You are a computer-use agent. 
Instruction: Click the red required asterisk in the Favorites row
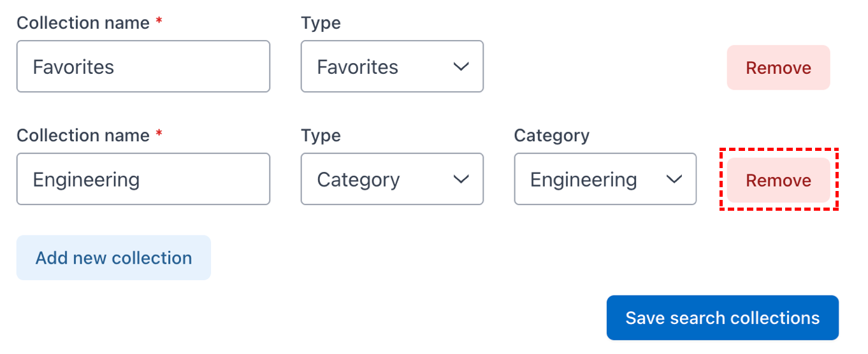coord(159,21)
